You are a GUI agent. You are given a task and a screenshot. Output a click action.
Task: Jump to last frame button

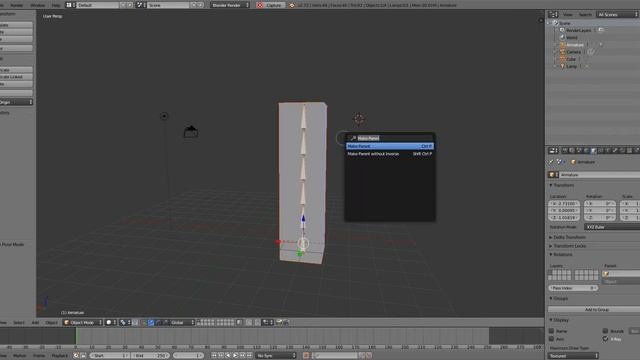249,356
